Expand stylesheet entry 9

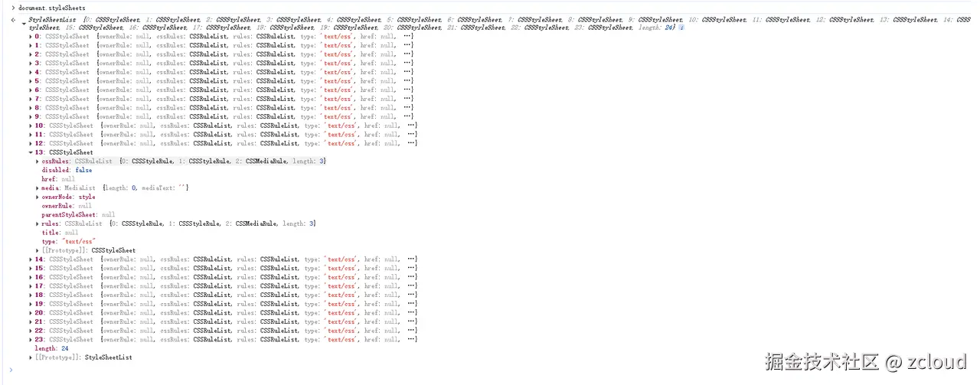point(31,117)
